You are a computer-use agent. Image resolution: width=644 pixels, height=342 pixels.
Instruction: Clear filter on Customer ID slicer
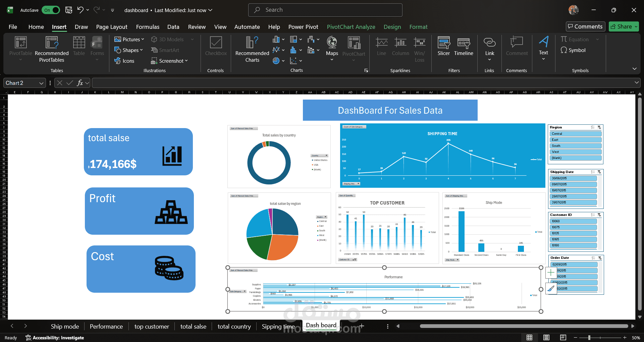click(x=599, y=215)
